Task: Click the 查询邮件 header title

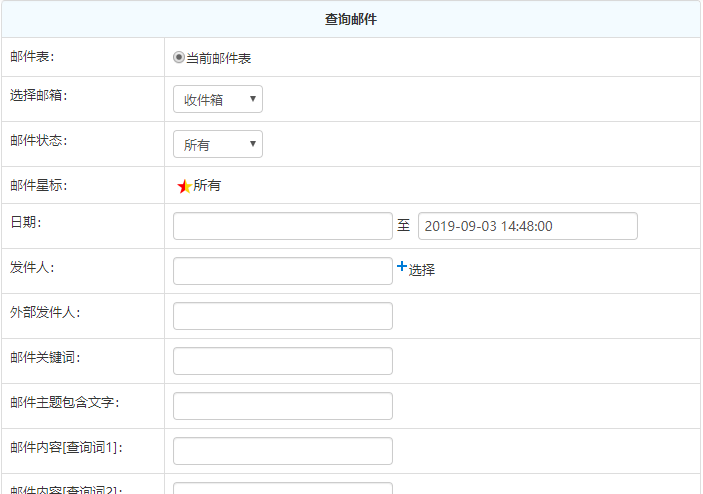Action: (351, 19)
